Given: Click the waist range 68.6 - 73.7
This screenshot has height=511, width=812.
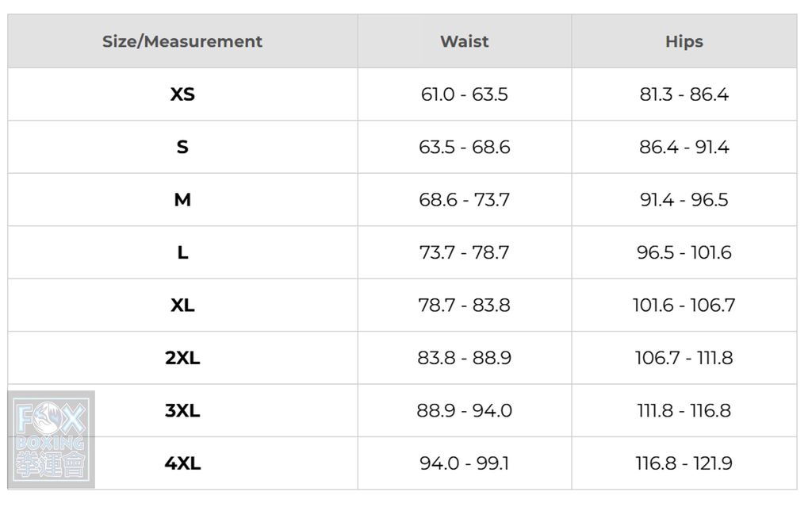Looking at the screenshot, I should 465,200.
